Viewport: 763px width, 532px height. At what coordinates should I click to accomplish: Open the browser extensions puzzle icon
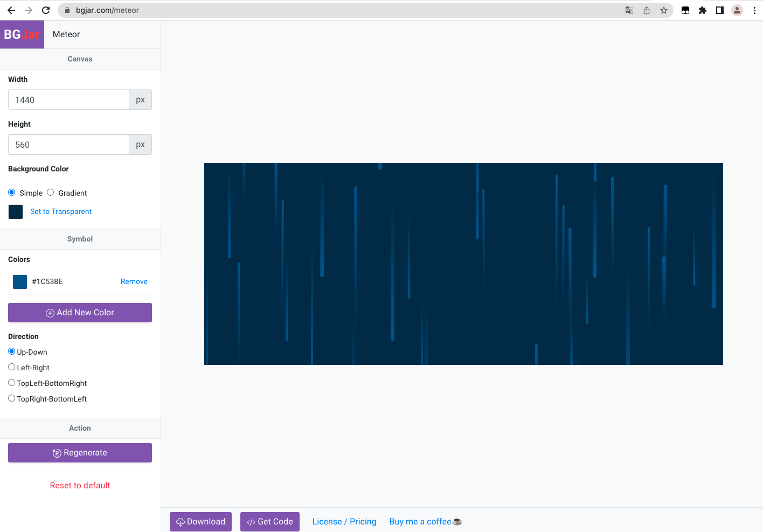(703, 10)
